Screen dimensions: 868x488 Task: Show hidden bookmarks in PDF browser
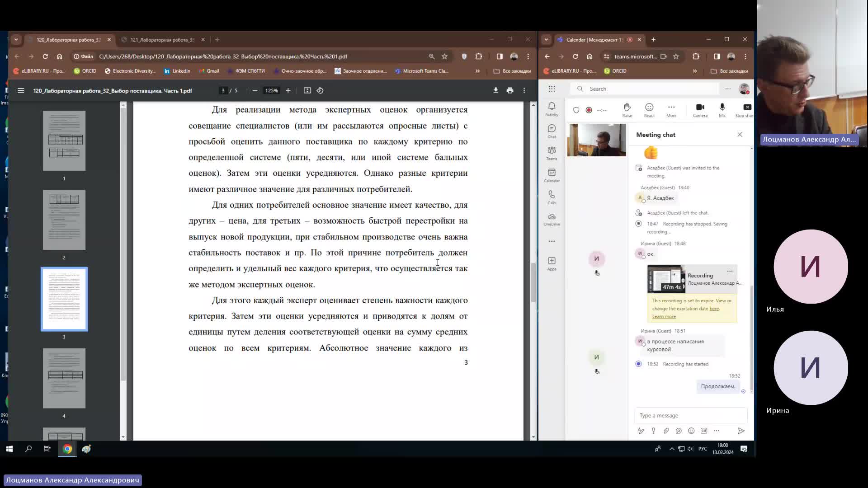(477, 71)
